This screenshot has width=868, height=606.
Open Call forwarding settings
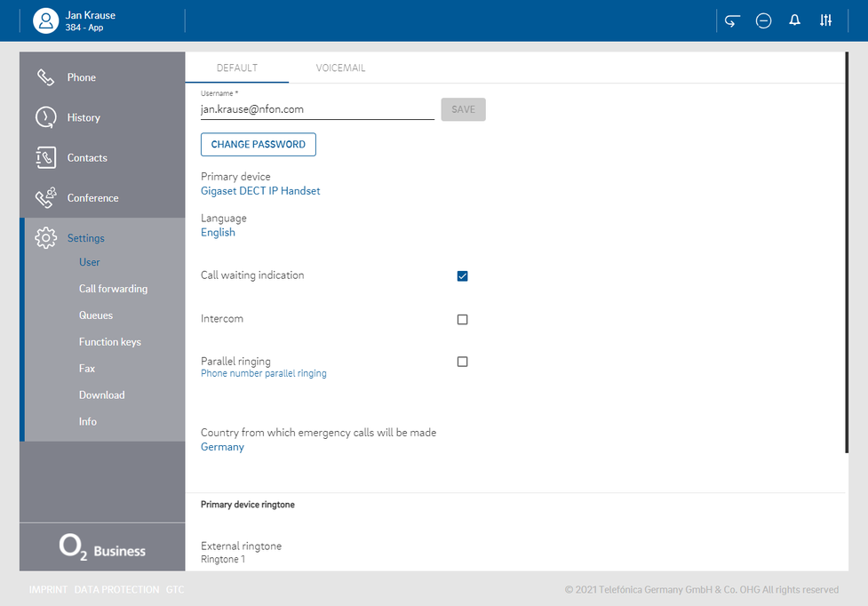click(x=113, y=289)
